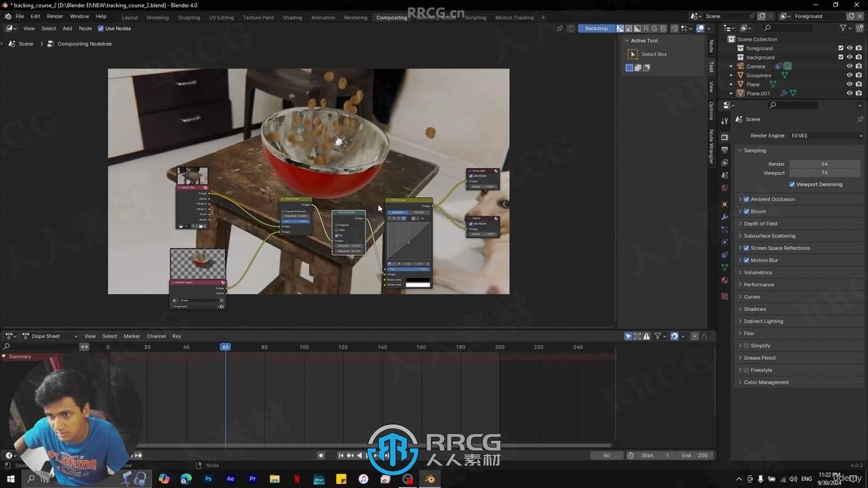Toggle only-show-selected arrow in dope sheet
This screenshot has height=488, width=868.
click(x=628, y=336)
